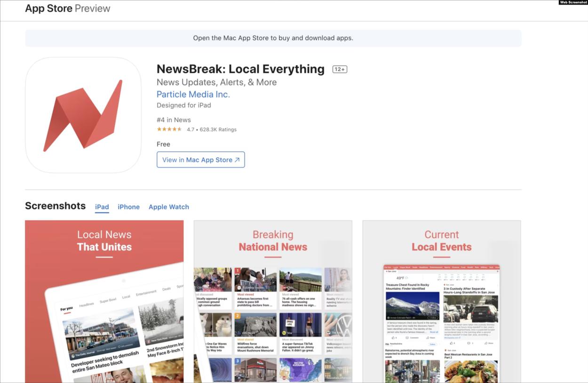Viewport: 588px width, 383px height.
Task: Click the star rating icons
Action: (x=169, y=129)
